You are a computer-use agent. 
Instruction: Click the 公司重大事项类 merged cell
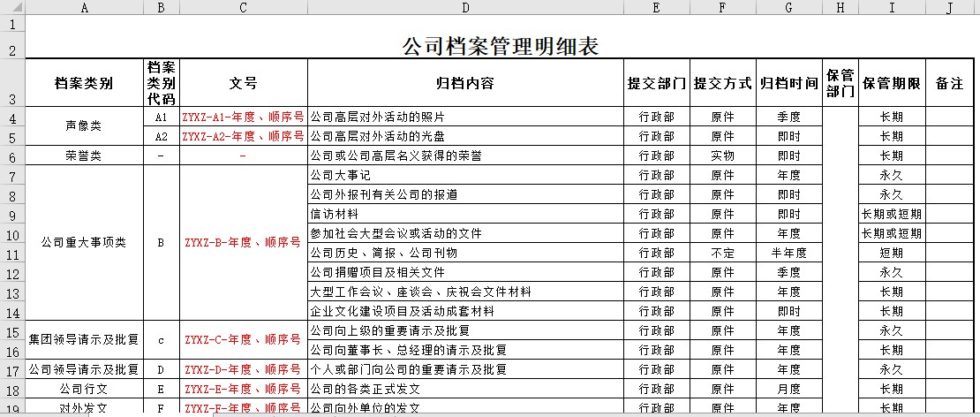tap(84, 243)
